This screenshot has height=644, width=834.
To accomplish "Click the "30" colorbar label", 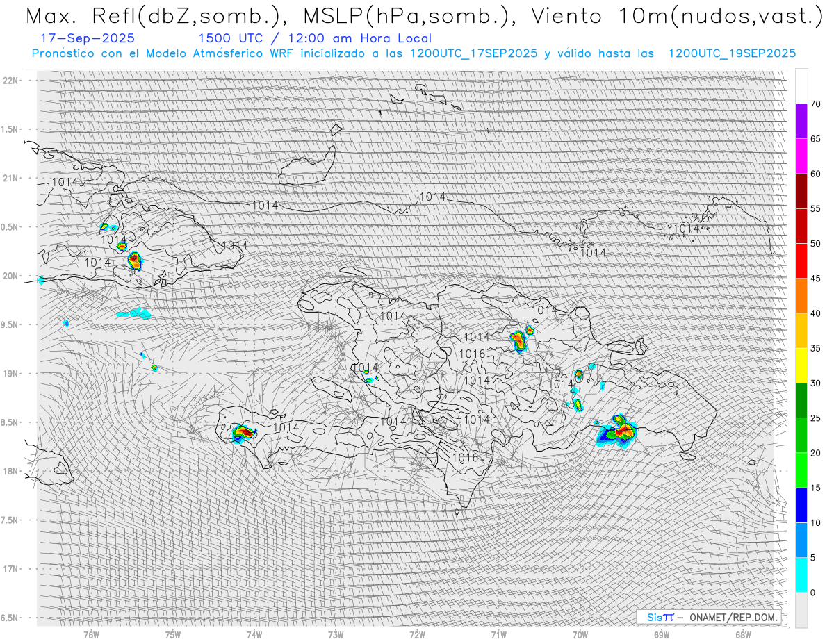I will pyautogui.click(x=815, y=383).
